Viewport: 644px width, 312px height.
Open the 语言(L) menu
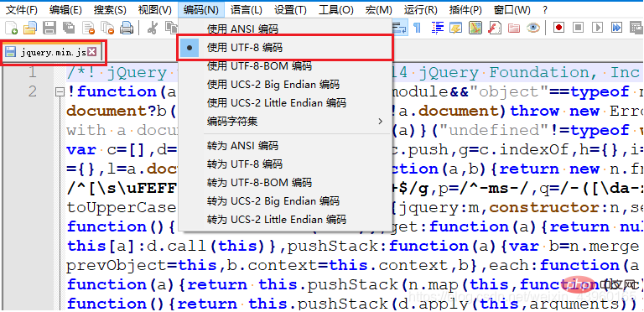click(x=246, y=9)
